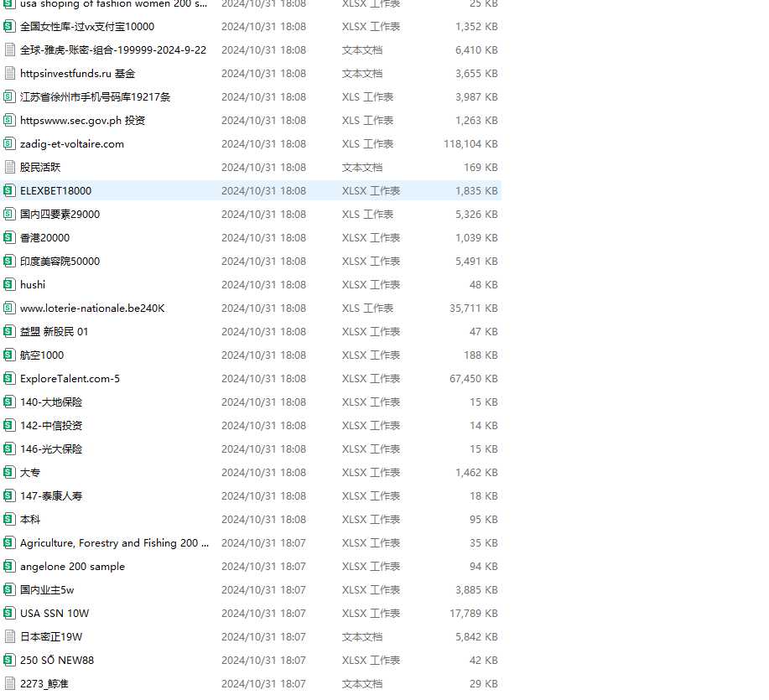Click the 1,462 KB size of 大专
Image resolution: width=769 pixels, height=700 pixels.
[x=476, y=473]
